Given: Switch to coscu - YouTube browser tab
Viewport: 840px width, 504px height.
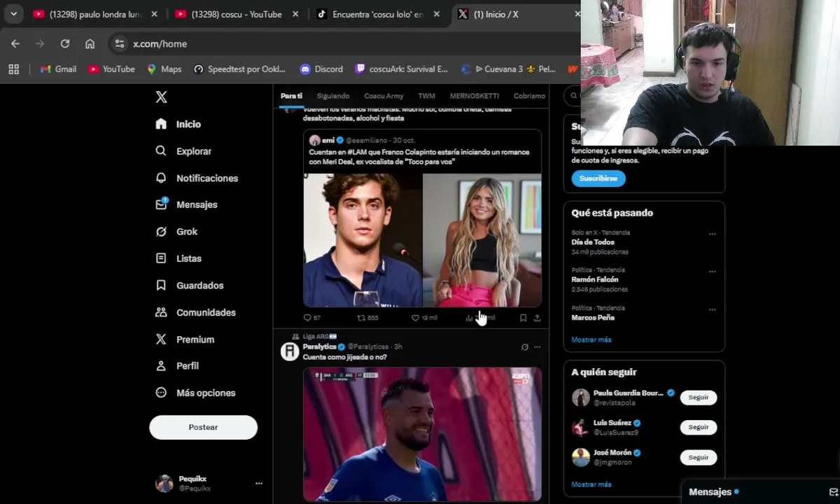Looking at the screenshot, I should [x=236, y=14].
